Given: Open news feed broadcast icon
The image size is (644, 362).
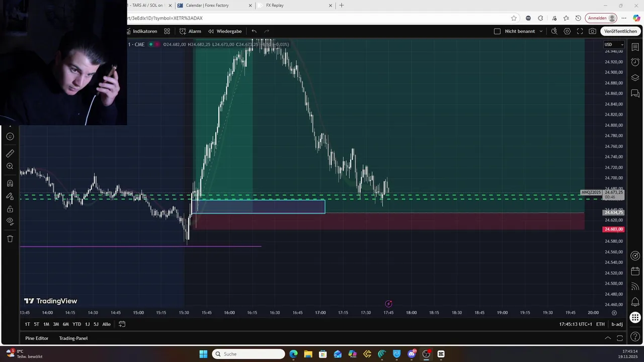Looking at the screenshot, I should point(635,287).
